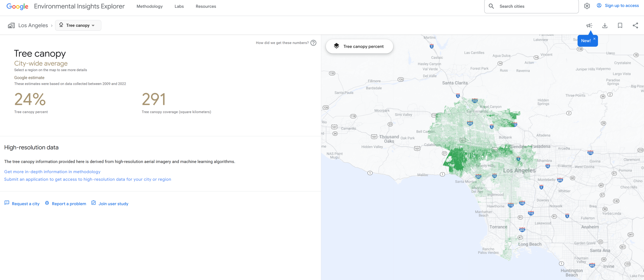Open the Methodology menu item
Image resolution: width=644 pixels, height=280 pixels.
pos(149,6)
